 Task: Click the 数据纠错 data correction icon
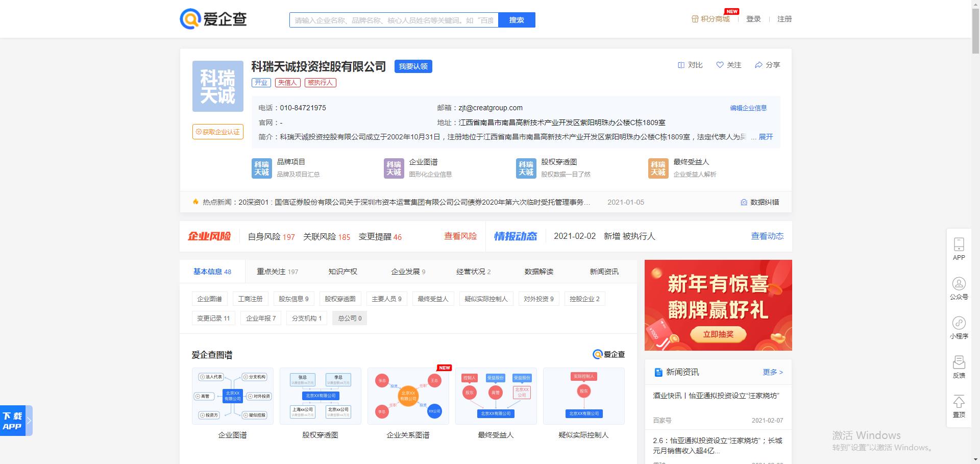tap(744, 202)
